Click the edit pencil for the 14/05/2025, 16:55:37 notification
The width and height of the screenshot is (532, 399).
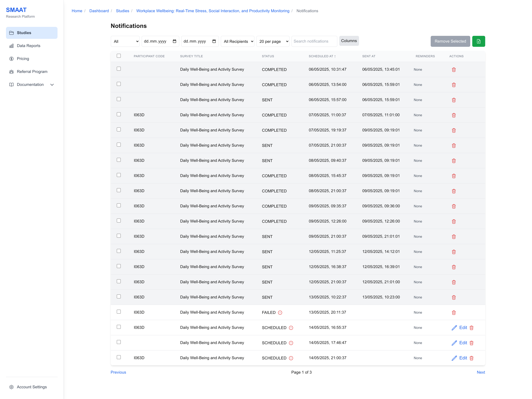point(454,328)
